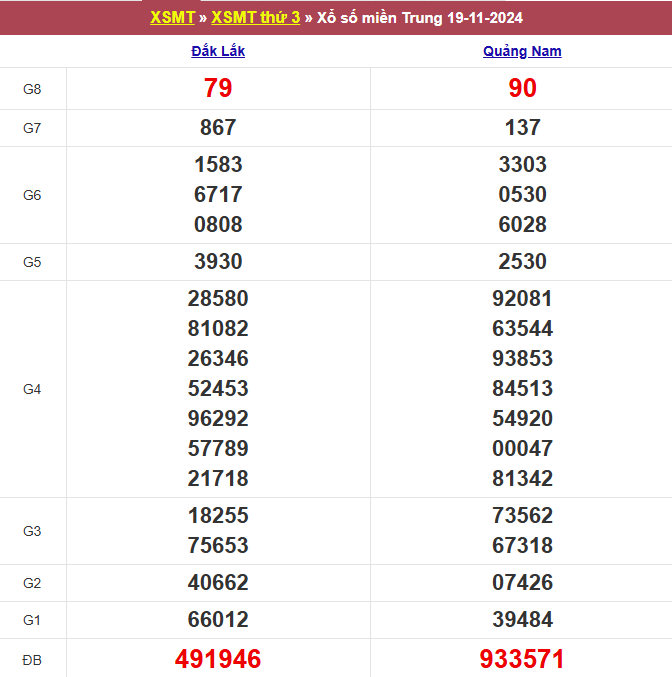672x677 pixels.
Task: Select Đắk Lắk G8 result 79
Action: pos(218,88)
